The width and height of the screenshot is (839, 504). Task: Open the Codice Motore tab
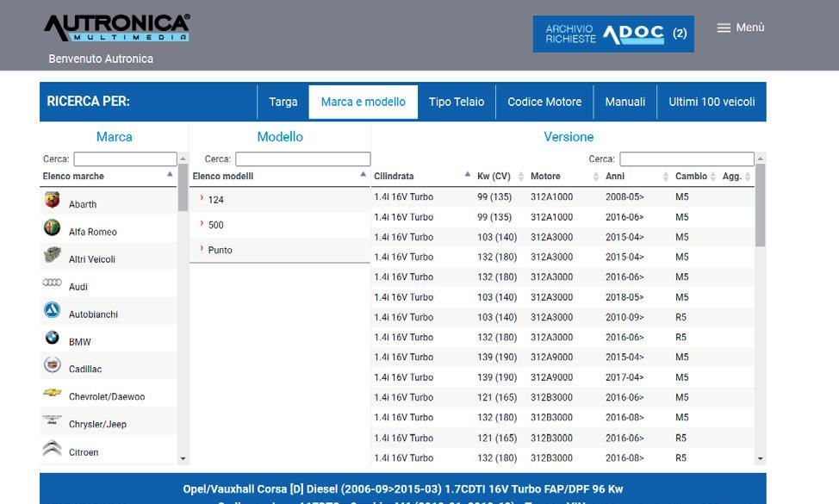click(x=544, y=102)
